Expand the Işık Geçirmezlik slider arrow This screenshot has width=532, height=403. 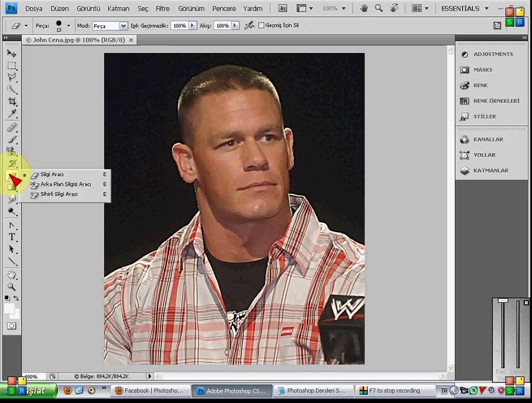(192, 25)
